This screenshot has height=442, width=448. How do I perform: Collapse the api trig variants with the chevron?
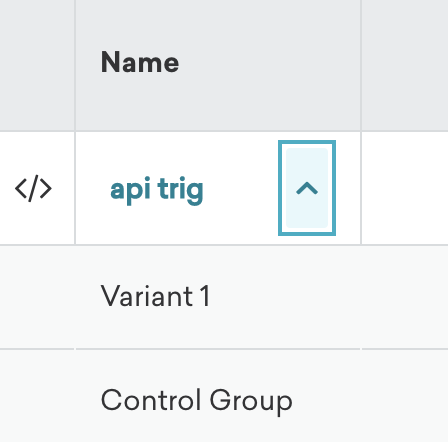pos(307,188)
